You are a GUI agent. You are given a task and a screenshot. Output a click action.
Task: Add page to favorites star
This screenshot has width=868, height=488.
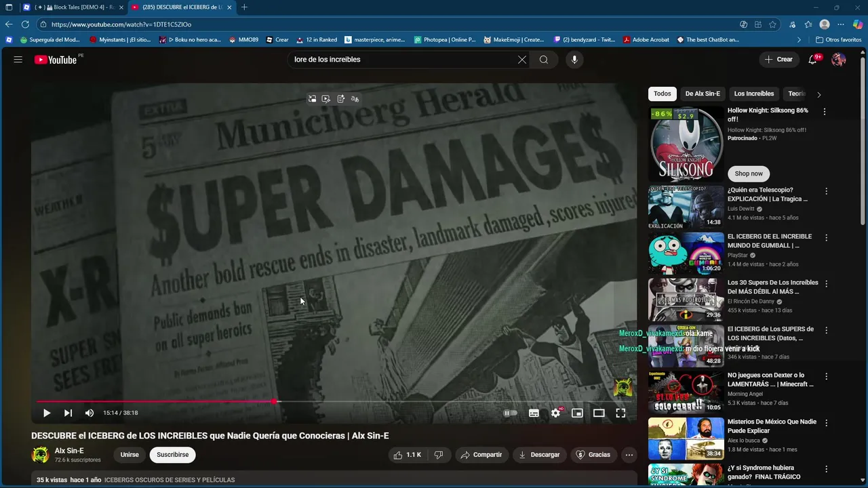[772, 24]
